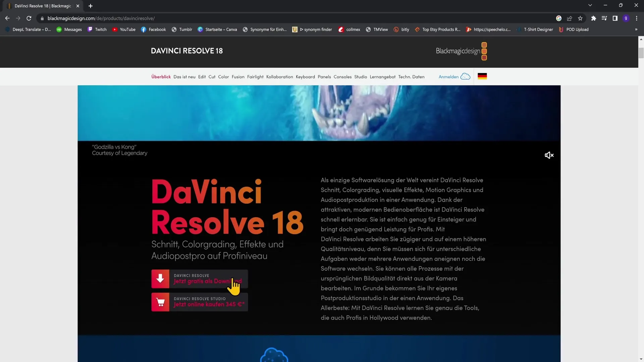This screenshot has width=644, height=362.
Task: Click the page reload icon
Action: [29, 18]
